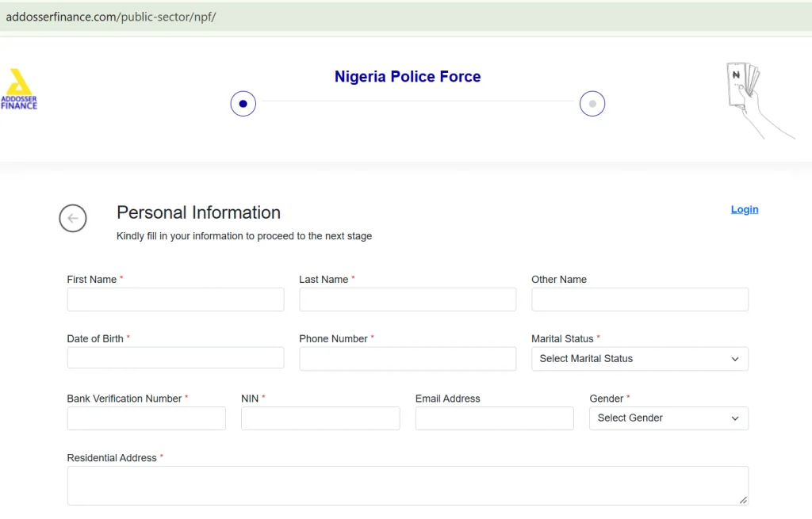Focus the Email Address field
This screenshot has width=812, height=519.
click(495, 418)
